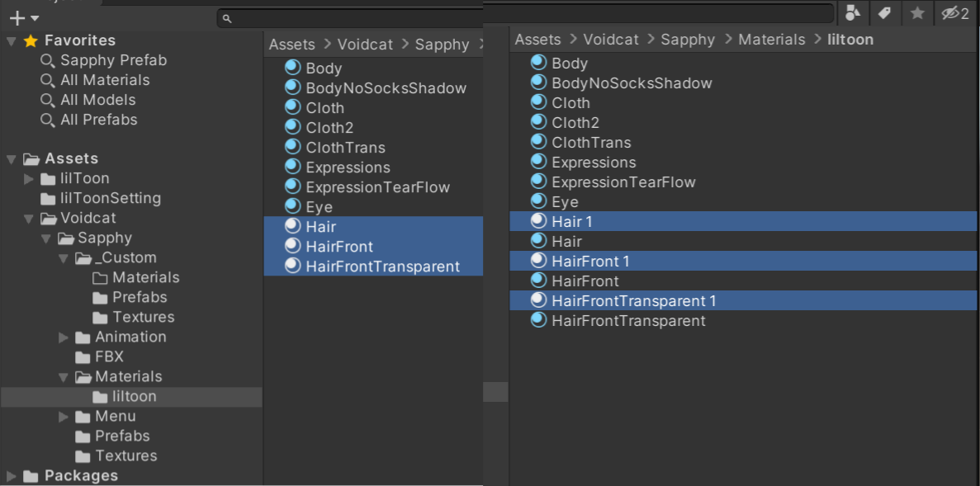Click the search by type filter icon

[x=853, y=13]
